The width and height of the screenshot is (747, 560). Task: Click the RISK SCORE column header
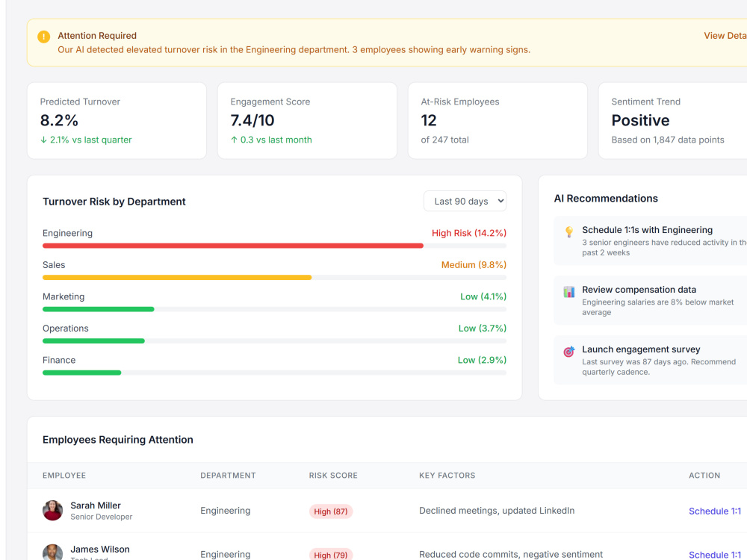333,475
